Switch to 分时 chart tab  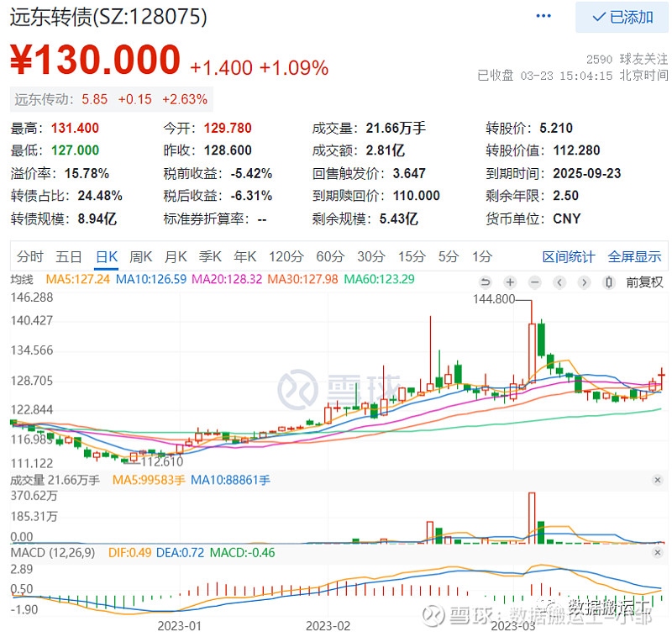point(30,256)
